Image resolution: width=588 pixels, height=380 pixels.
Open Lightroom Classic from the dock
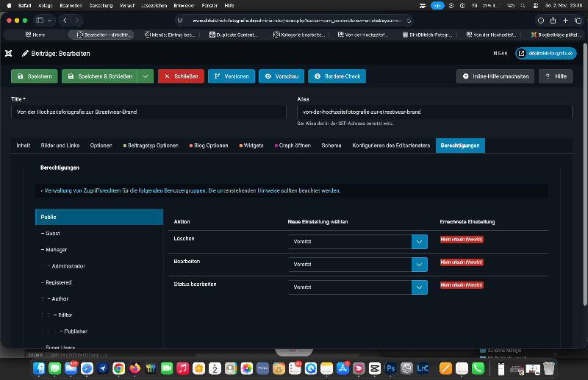pyautogui.click(x=423, y=368)
